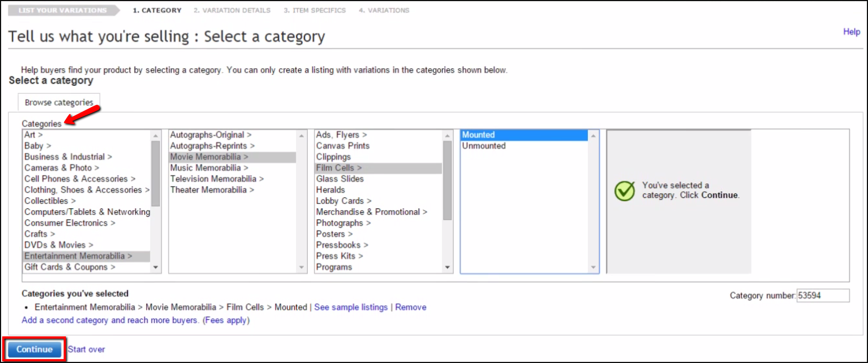Click the green checkmark confirmation icon
The image size is (868, 363).
point(624,191)
